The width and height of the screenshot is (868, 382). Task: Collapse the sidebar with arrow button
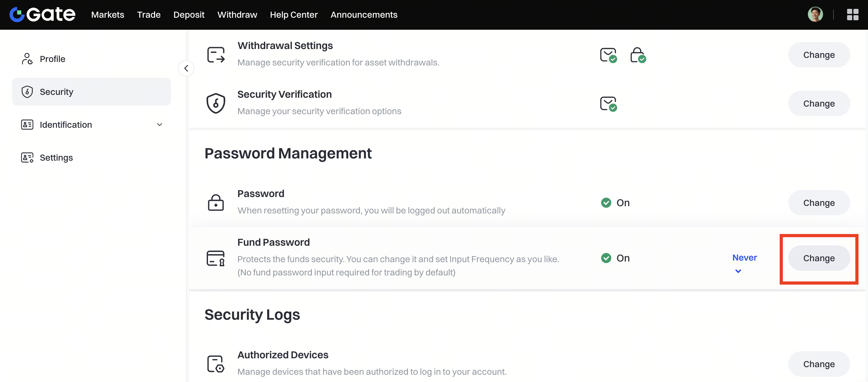(186, 68)
